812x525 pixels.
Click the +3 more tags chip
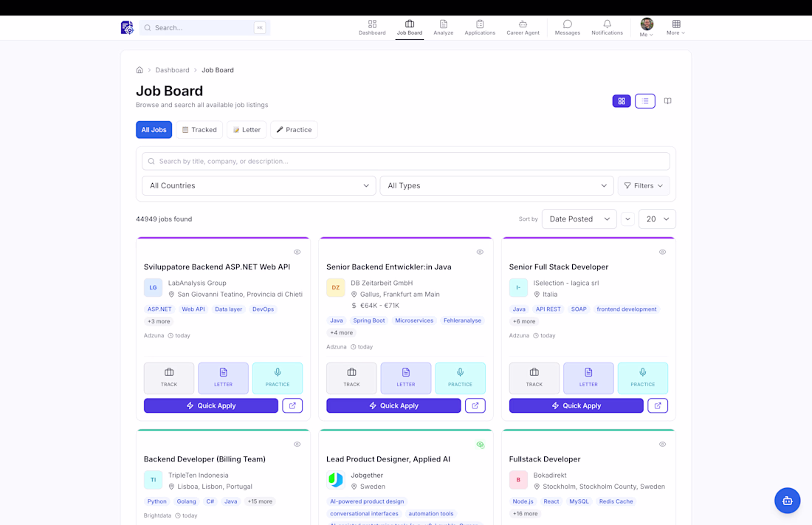tap(159, 321)
